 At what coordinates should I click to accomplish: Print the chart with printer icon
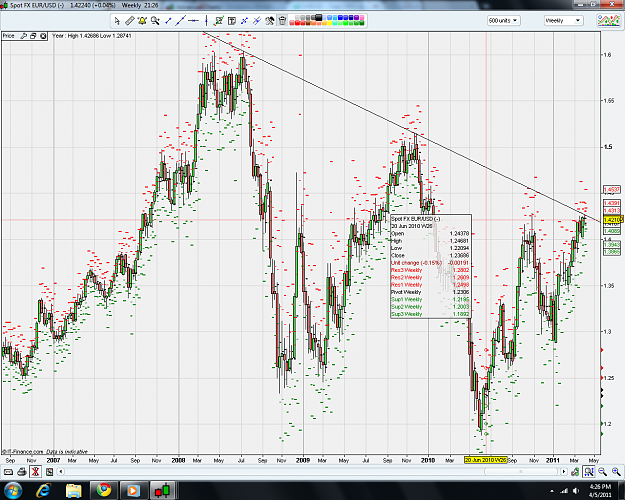click(22, 472)
